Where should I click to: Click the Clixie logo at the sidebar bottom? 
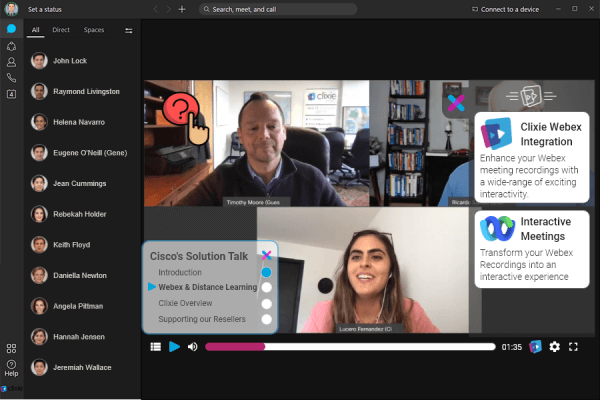coord(11,389)
